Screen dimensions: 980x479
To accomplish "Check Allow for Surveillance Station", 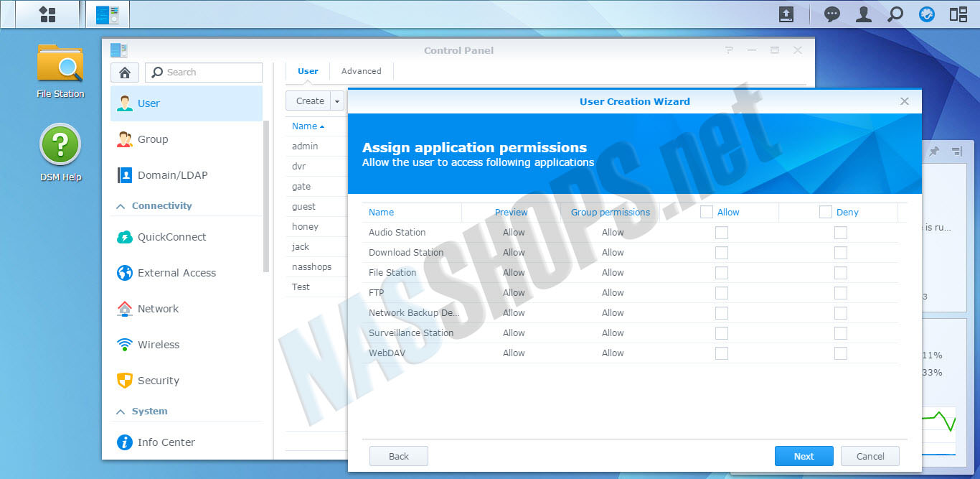I will (x=722, y=333).
